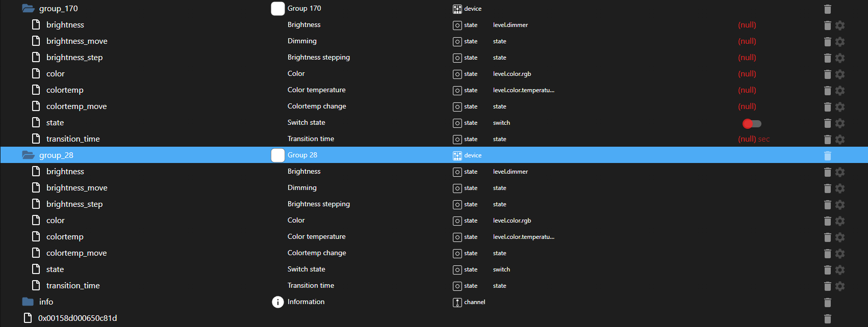Delete group_170 brightness_step state

827,58
